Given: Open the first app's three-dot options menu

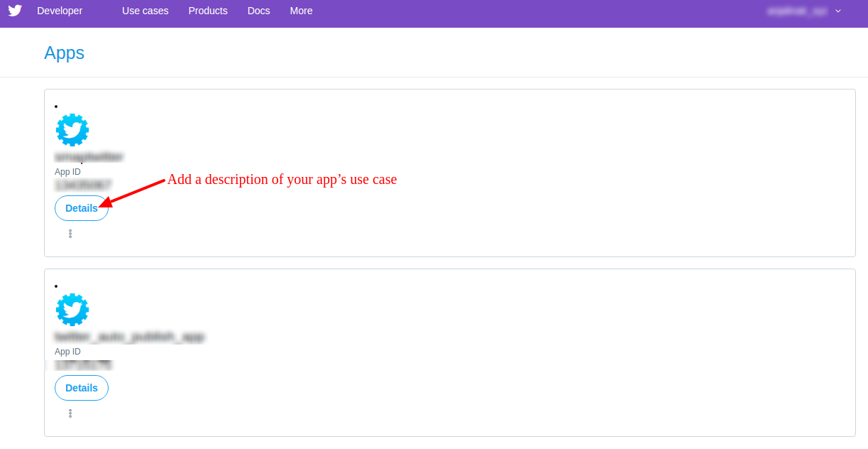Looking at the screenshot, I should 70,233.
